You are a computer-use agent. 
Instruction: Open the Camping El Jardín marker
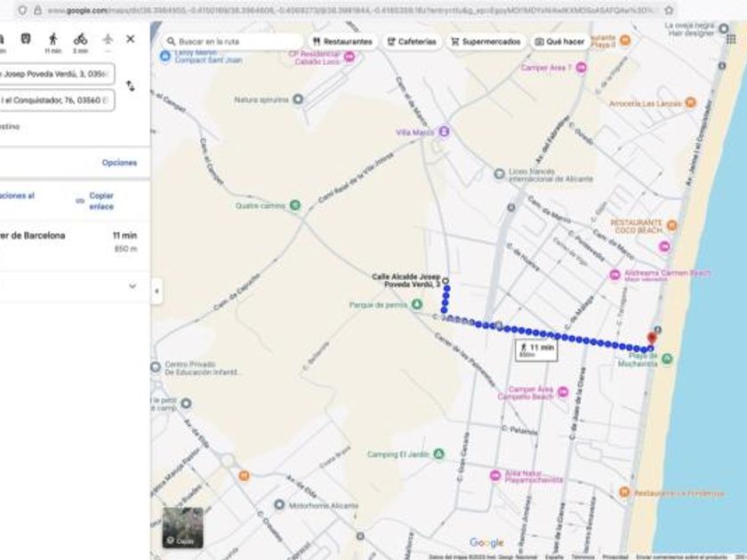coord(438,454)
